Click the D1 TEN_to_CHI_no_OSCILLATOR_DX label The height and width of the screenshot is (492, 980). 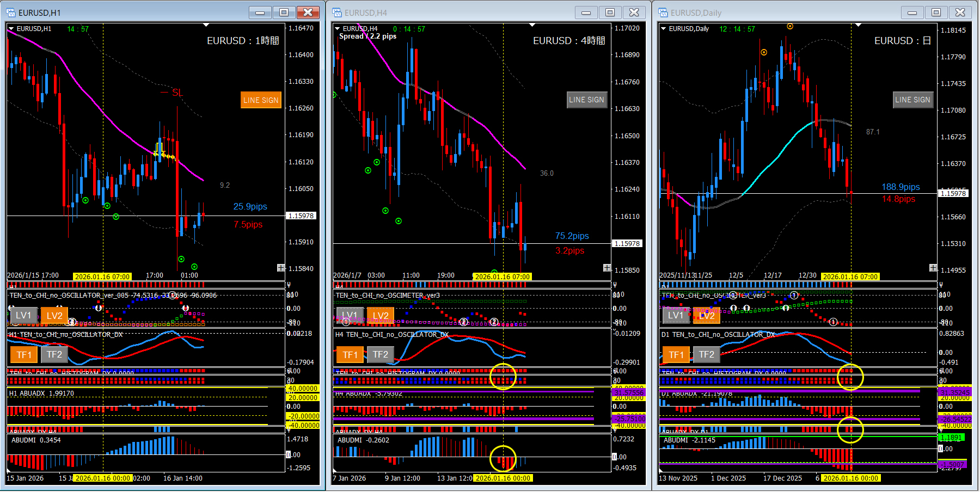(x=718, y=335)
